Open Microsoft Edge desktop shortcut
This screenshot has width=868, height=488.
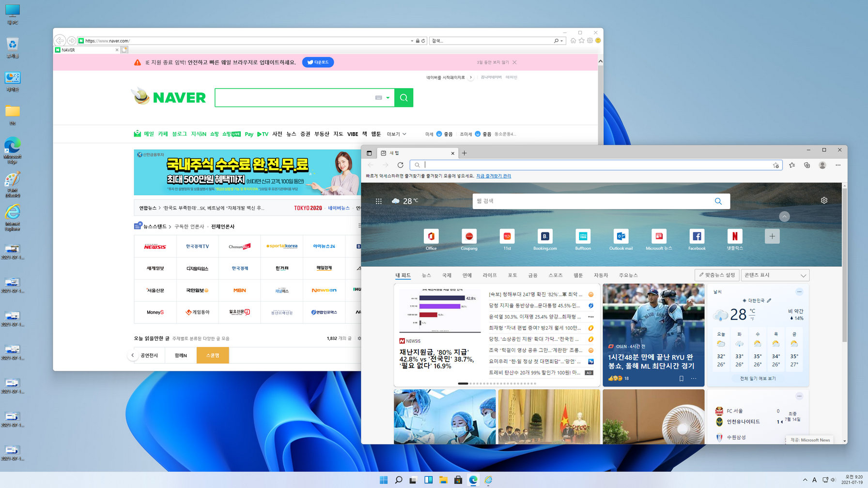click(12, 151)
